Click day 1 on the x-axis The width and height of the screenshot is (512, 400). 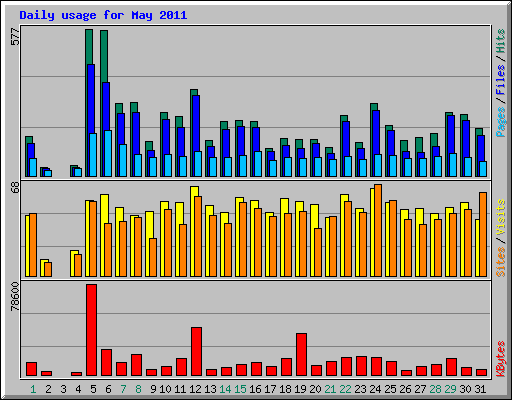pyautogui.click(x=33, y=389)
